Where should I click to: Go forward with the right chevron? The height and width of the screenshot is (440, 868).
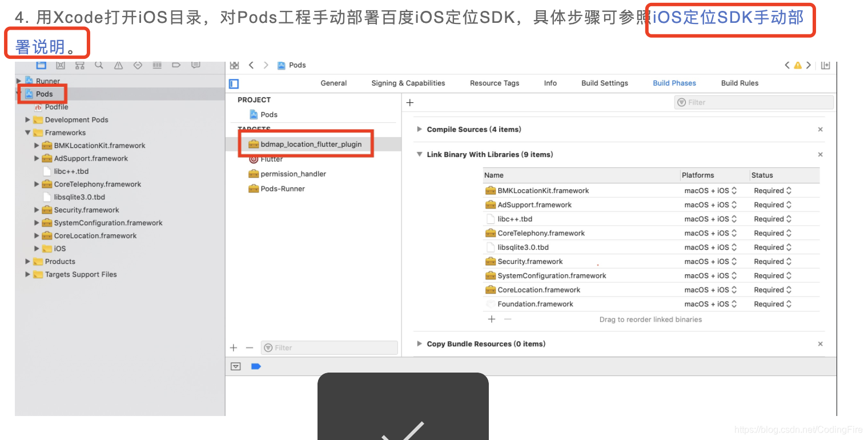point(266,65)
